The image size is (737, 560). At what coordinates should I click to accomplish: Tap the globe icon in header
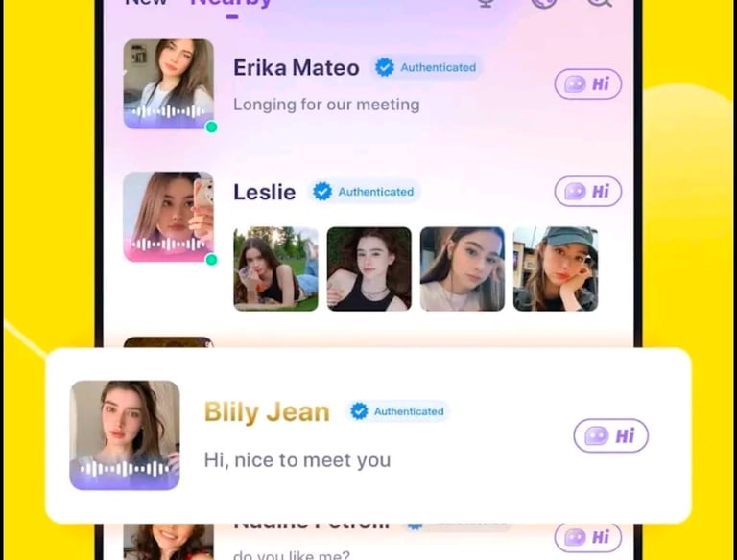tap(544, 2)
